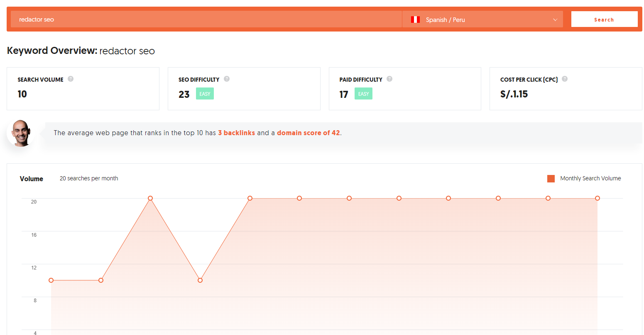Open the "domain score of 42" link
This screenshot has width=644, height=335.
[308, 133]
